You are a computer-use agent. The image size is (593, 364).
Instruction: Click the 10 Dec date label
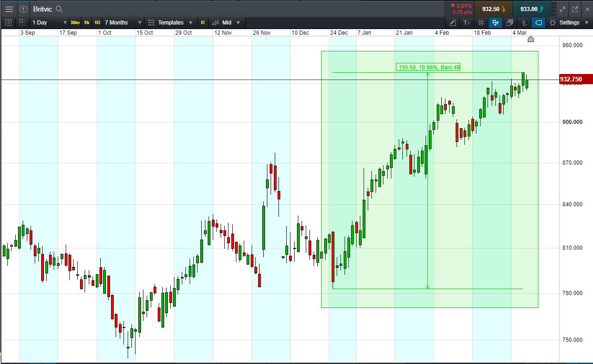(300, 33)
